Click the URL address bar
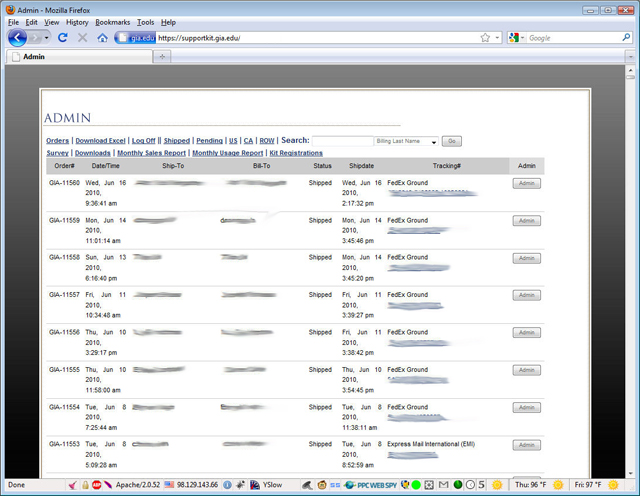This screenshot has width=640, height=496. click(x=317, y=38)
